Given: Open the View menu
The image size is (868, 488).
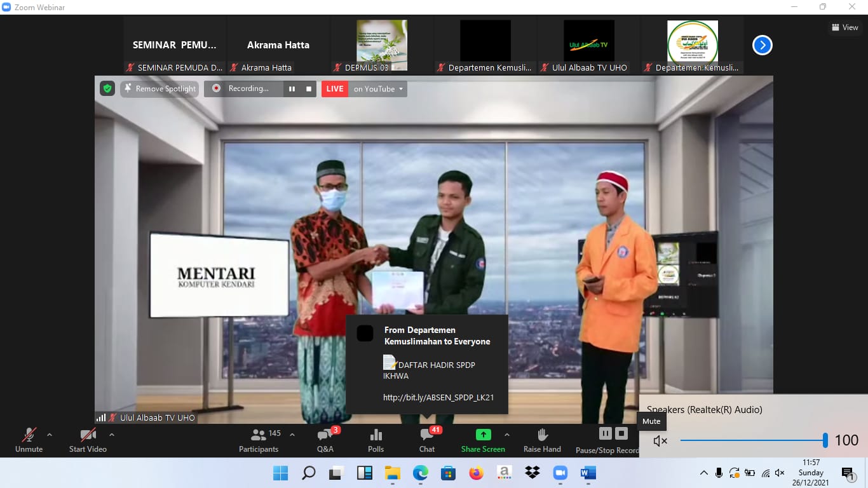Looking at the screenshot, I should click(845, 27).
